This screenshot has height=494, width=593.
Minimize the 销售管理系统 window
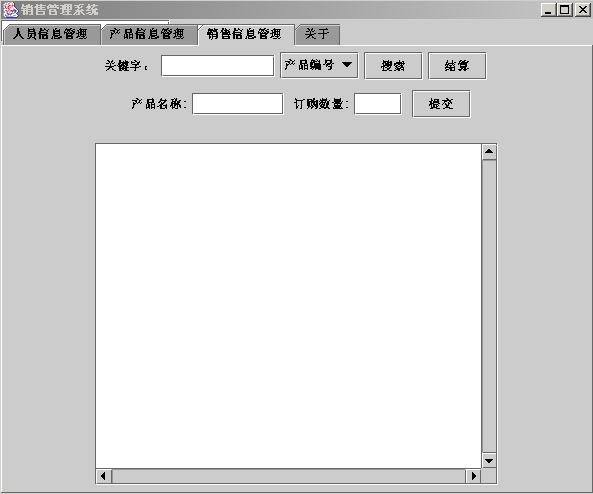coord(548,9)
